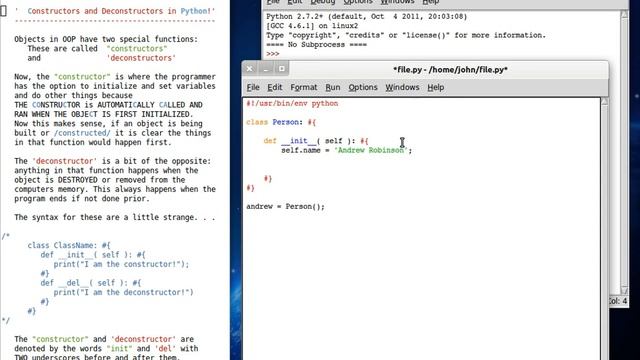The image size is (640, 360).
Task: Click 'class ClassName: #{' in notes document
Action: point(69,245)
